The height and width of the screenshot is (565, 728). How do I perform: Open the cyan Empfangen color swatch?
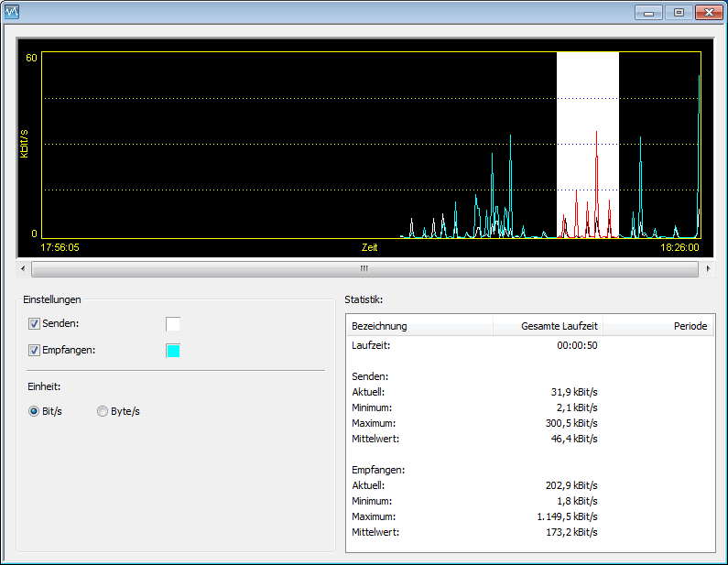[173, 350]
